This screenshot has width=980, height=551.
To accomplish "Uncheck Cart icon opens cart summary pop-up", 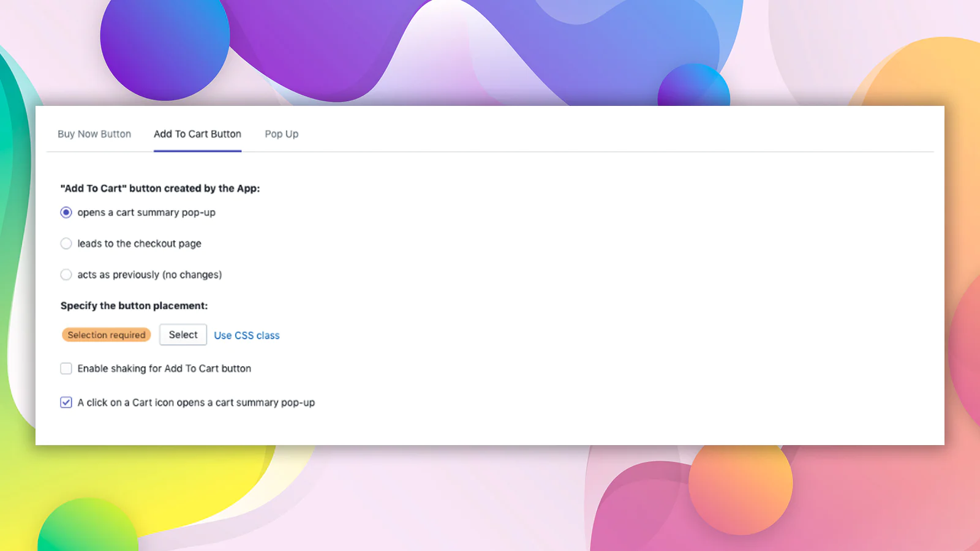I will coord(66,402).
